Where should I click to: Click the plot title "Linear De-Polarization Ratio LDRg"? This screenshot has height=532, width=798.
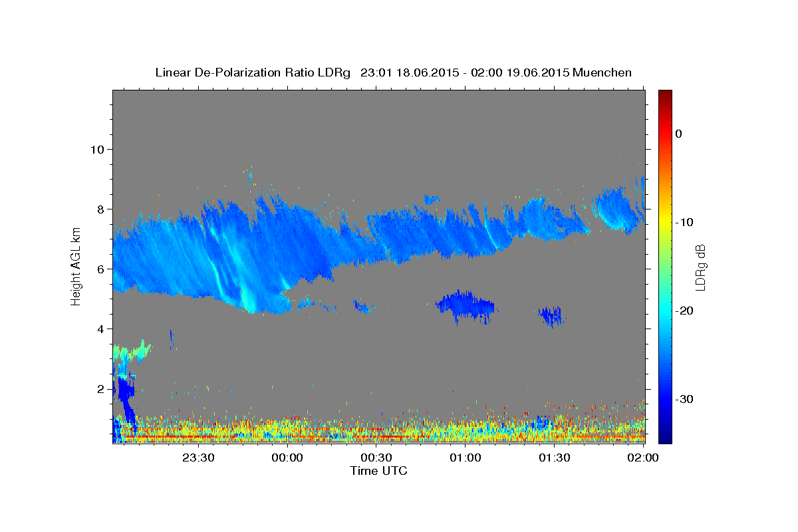click(253, 72)
